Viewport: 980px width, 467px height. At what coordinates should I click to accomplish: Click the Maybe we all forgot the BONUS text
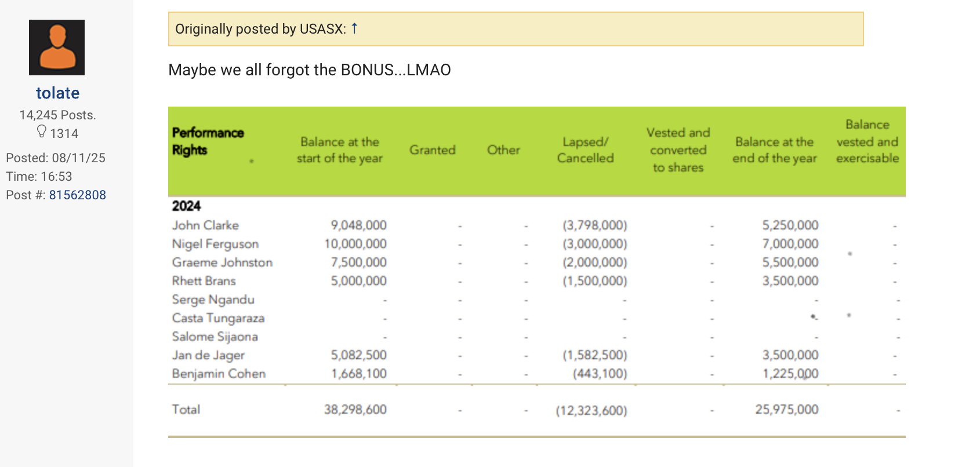[309, 70]
